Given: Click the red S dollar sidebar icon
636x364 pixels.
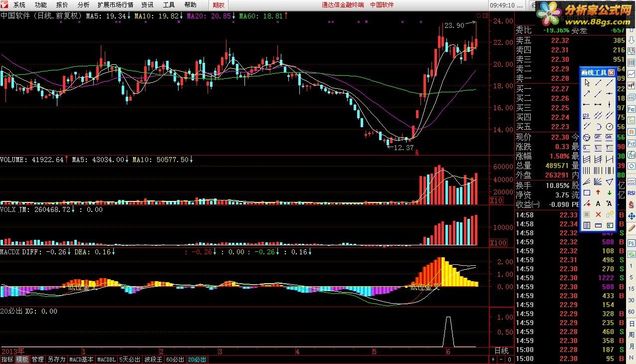Looking at the screenshot, I should tap(632, 204).
